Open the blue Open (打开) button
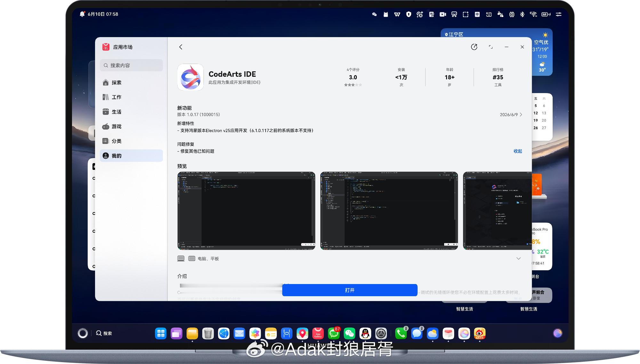The image size is (640, 364). (x=350, y=290)
